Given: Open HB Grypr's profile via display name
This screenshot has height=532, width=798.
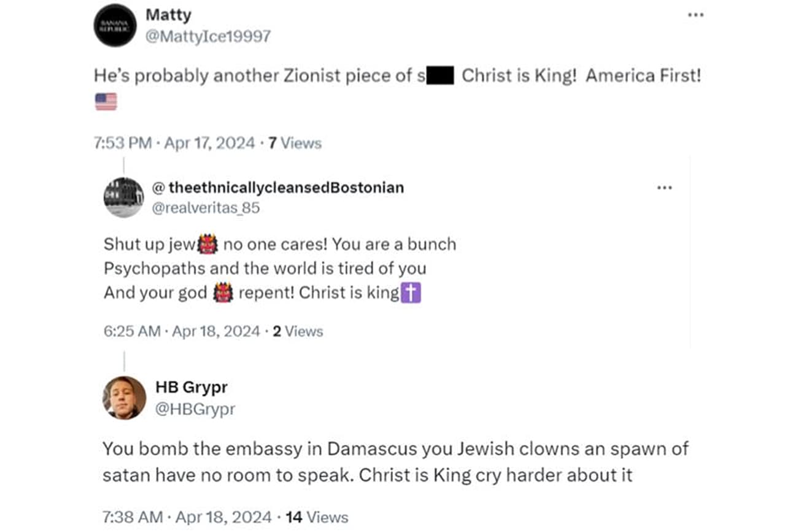Looking at the screenshot, I should (193, 387).
